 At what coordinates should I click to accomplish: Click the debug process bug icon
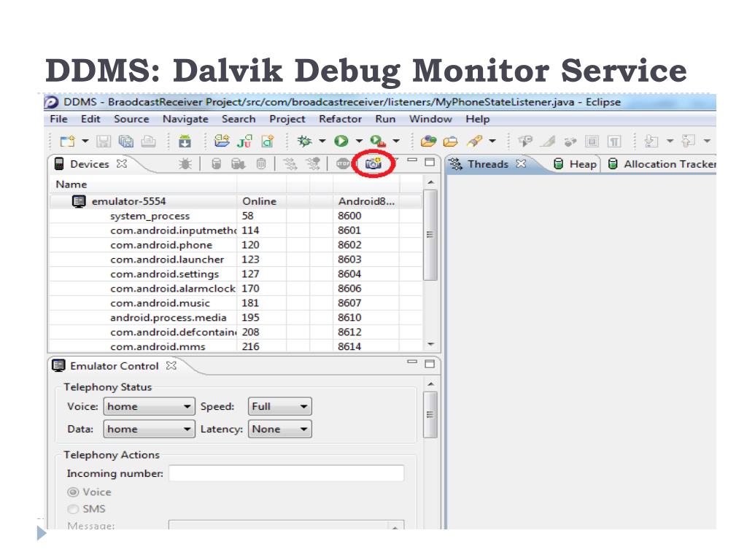point(185,164)
